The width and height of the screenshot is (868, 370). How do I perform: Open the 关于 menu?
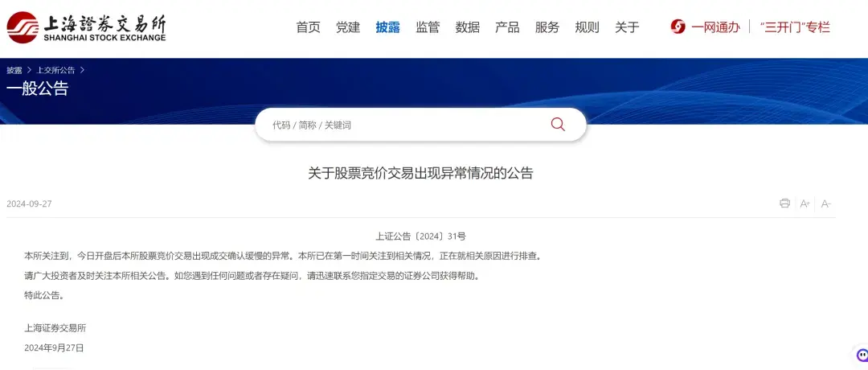tap(627, 27)
